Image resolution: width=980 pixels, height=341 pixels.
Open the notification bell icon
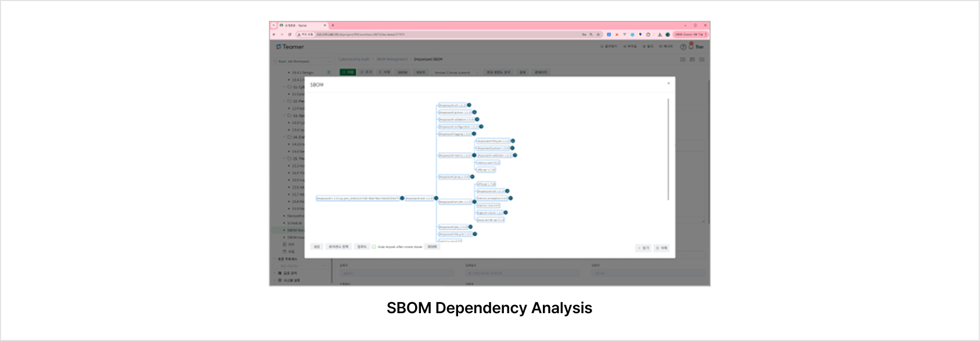coord(691,46)
